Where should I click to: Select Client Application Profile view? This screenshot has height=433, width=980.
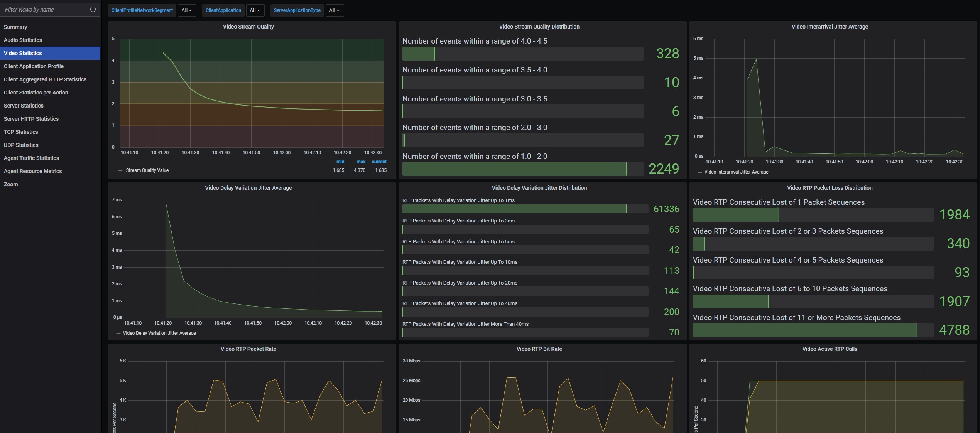point(34,66)
